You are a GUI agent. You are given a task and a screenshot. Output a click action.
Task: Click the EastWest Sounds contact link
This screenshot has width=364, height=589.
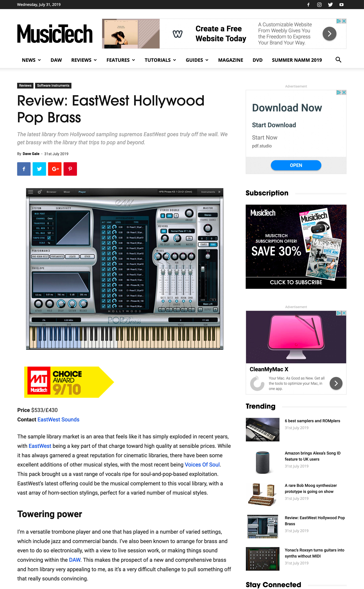pos(58,419)
